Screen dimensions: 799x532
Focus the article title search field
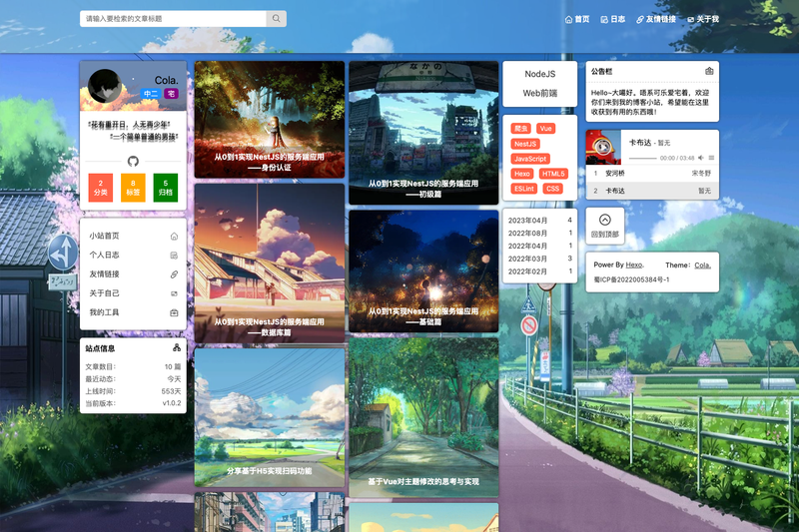coord(173,19)
